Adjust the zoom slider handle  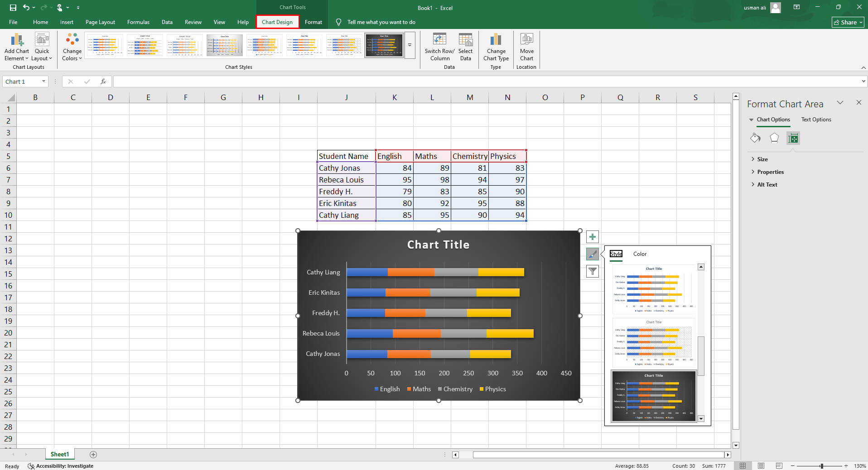821,466
